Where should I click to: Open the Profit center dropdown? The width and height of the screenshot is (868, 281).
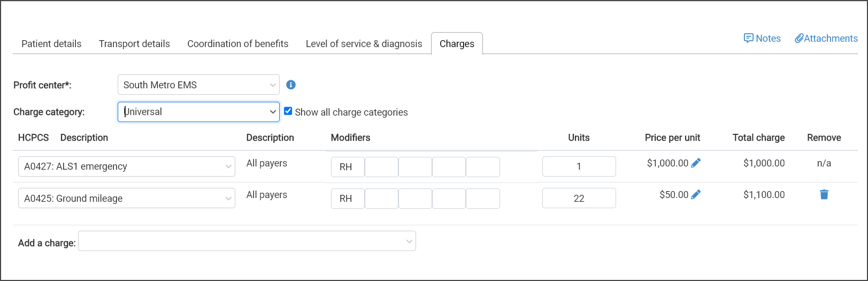pos(198,85)
